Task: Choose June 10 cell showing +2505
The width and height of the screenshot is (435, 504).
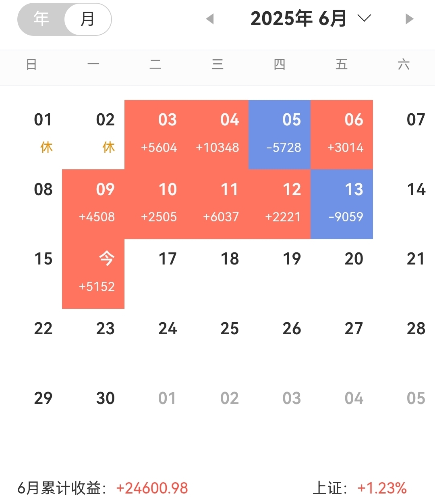Action: [x=155, y=204]
